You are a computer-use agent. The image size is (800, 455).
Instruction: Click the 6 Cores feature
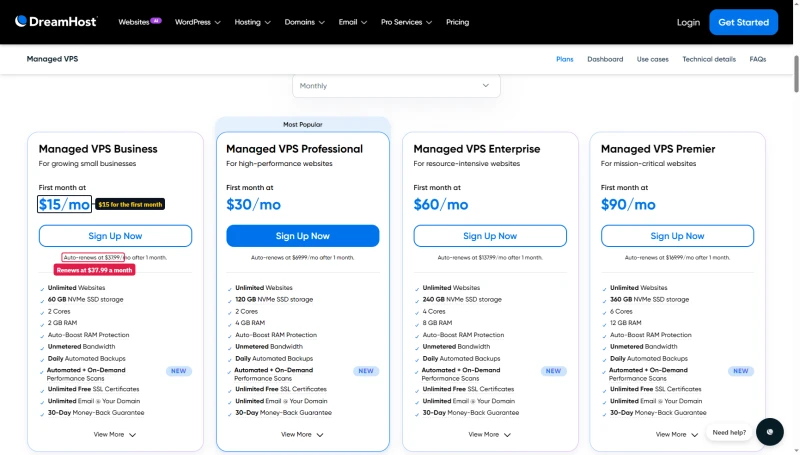(621, 311)
